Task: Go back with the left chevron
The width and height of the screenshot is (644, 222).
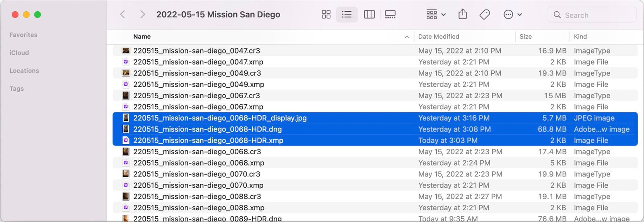Action: tap(123, 15)
